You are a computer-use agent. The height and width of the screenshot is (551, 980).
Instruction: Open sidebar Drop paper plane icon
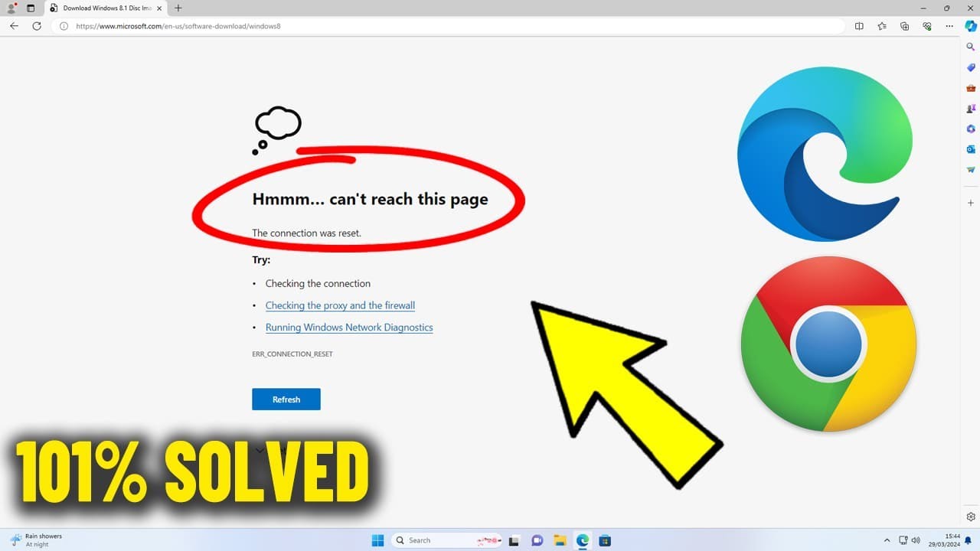[x=971, y=170]
